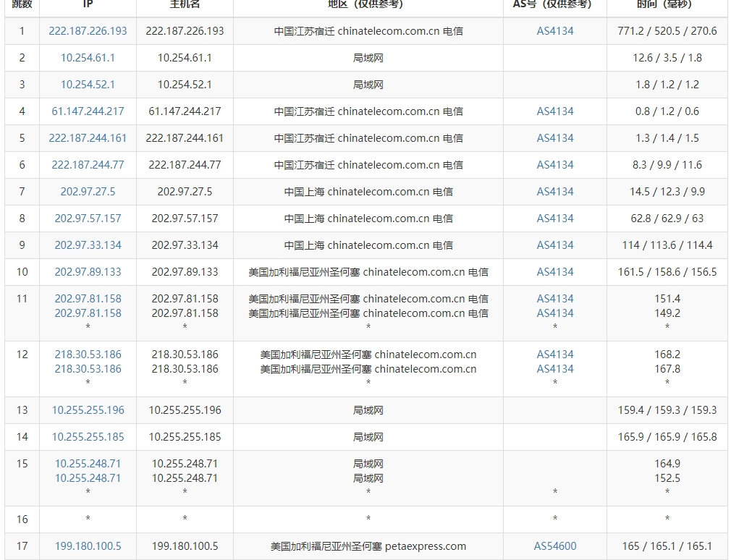This screenshot has width=731, height=560.
Task: Select IP link 61.147.244.217 at hop 4
Action: 88,111
